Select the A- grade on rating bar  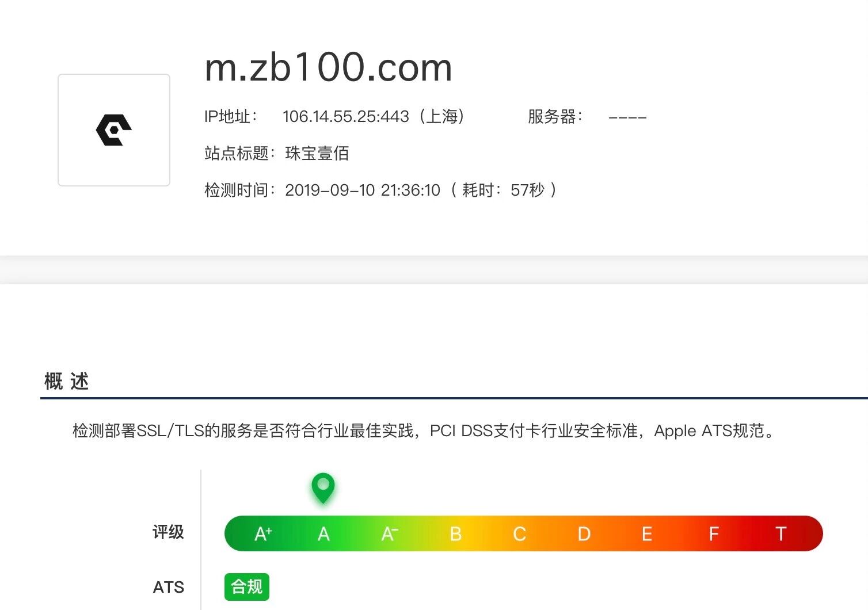(390, 534)
